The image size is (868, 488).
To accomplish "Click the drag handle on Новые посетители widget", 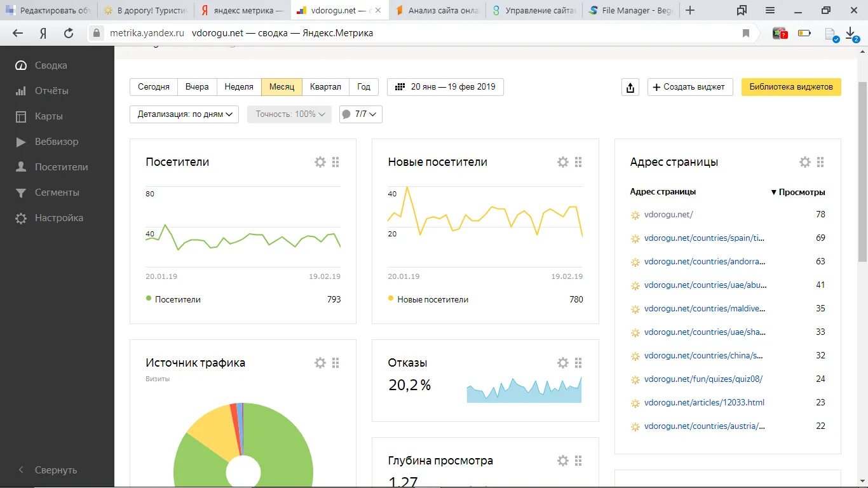I will (578, 162).
